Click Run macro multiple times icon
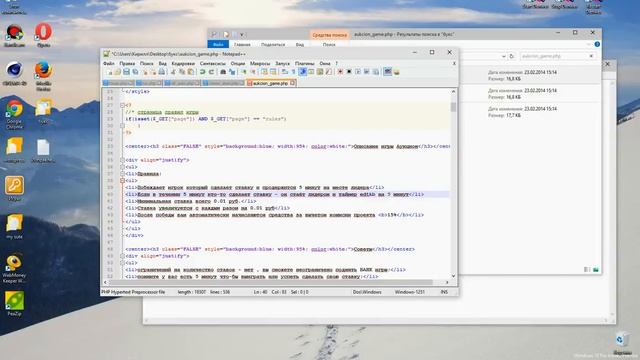This screenshot has height=360, width=640. (x=367, y=72)
